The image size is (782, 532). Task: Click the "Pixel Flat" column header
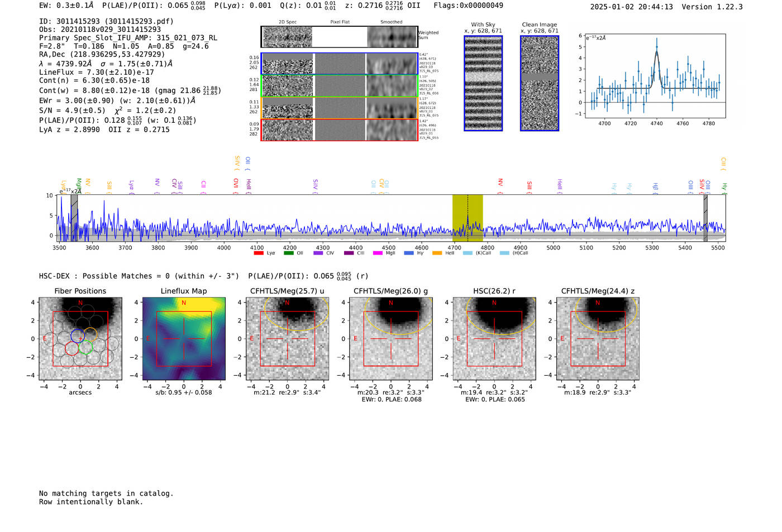(340, 22)
